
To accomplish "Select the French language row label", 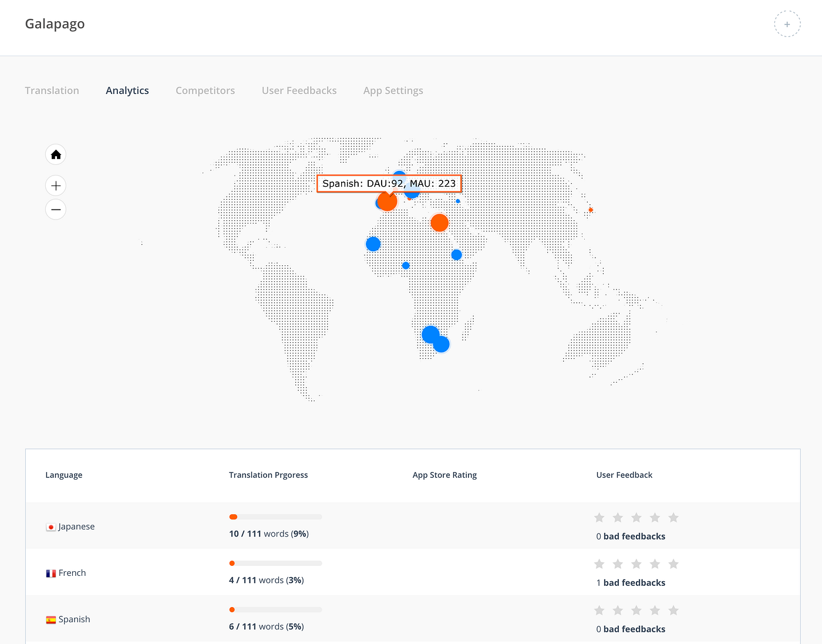I will coord(72,573).
